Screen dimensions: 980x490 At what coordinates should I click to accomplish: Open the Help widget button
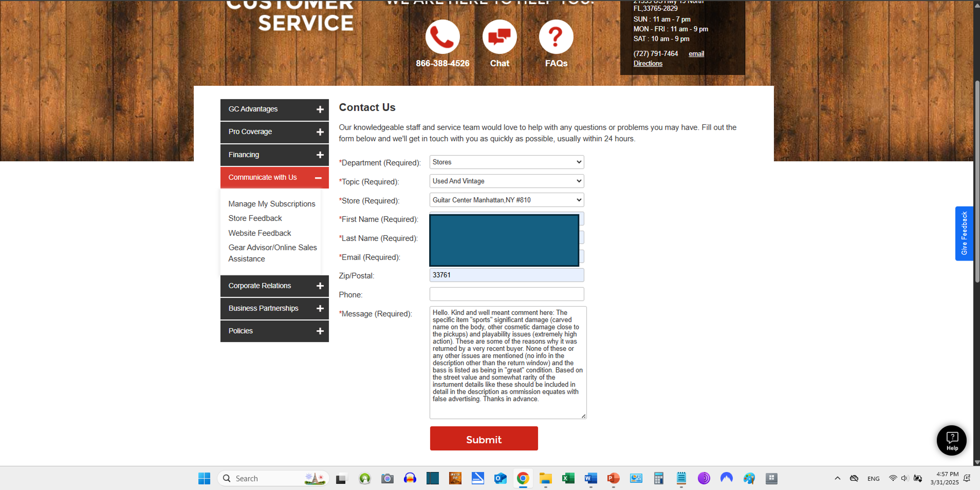tap(952, 440)
